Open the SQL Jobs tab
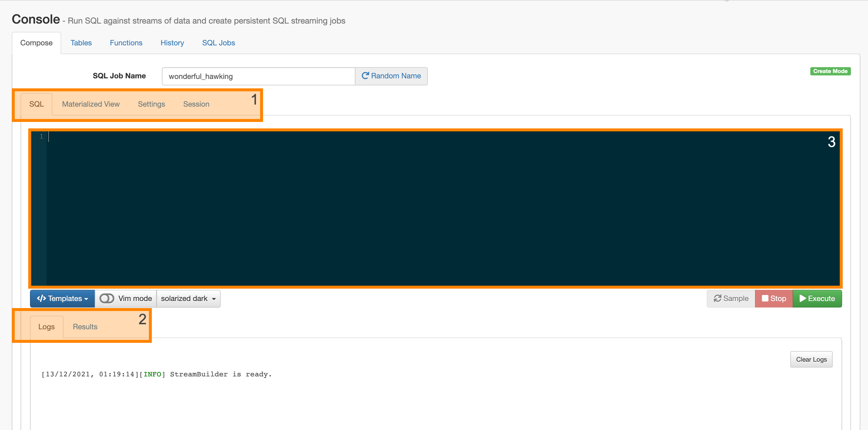The width and height of the screenshot is (868, 430). pyautogui.click(x=218, y=43)
